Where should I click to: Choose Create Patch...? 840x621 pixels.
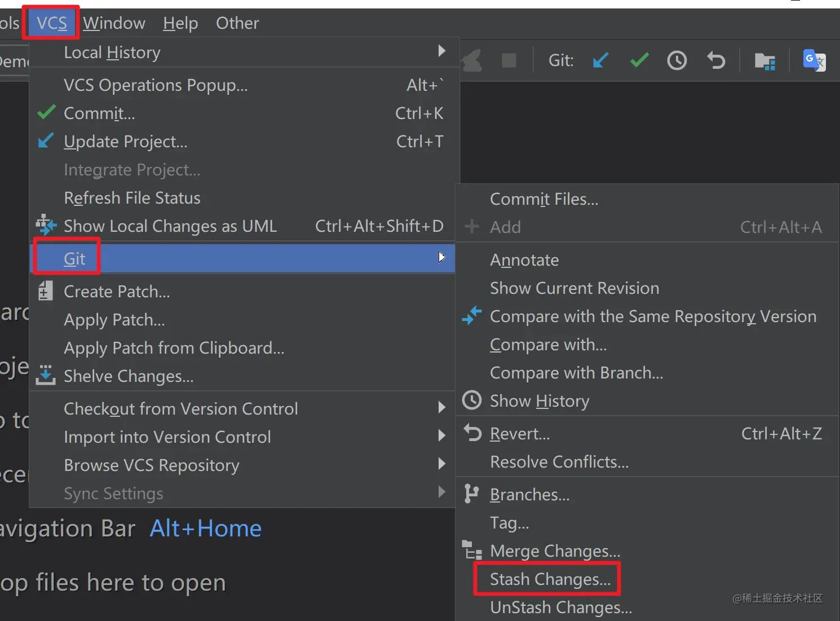[242, 291]
